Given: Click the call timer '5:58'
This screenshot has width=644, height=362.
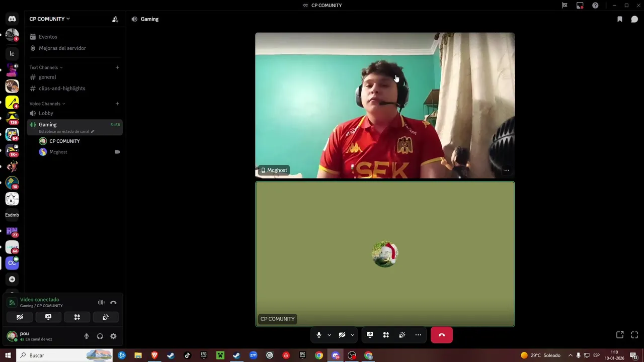Looking at the screenshot, I should click(x=115, y=125).
